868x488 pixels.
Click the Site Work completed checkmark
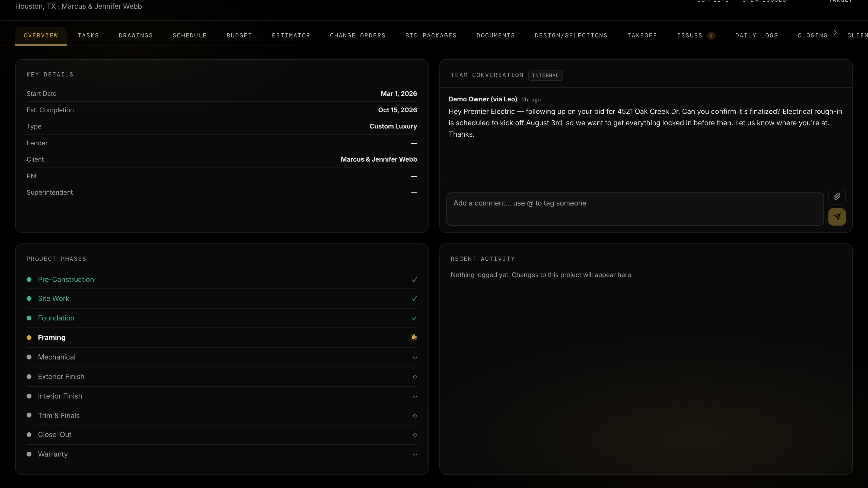414,299
